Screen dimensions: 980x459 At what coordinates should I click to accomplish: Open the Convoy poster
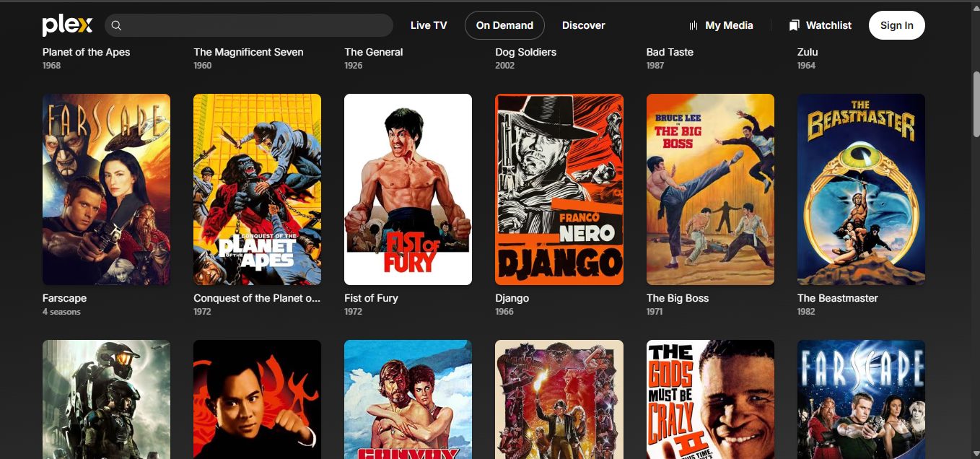(x=408, y=399)
